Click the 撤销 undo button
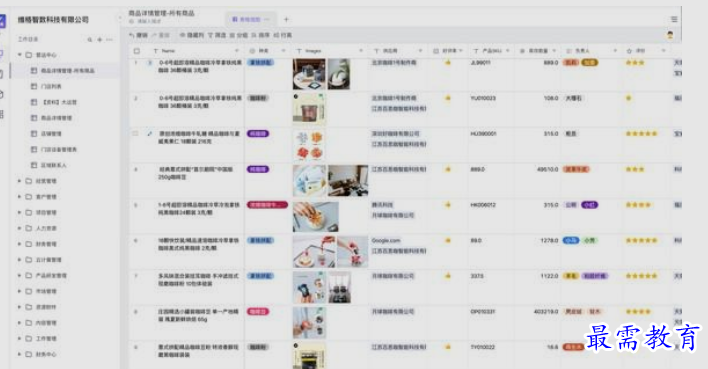The height and width of the screenshot is (369, 708). pyautogui.click(x=138, y=35)
